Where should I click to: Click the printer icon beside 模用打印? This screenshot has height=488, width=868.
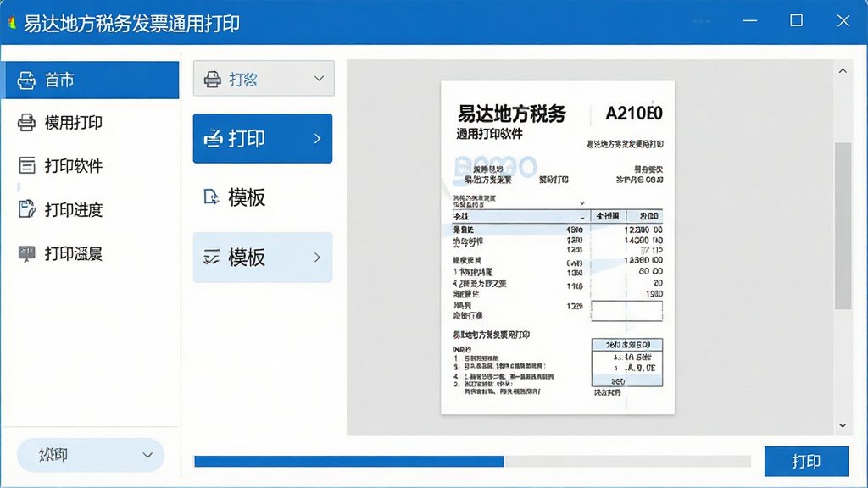point(26,122)
